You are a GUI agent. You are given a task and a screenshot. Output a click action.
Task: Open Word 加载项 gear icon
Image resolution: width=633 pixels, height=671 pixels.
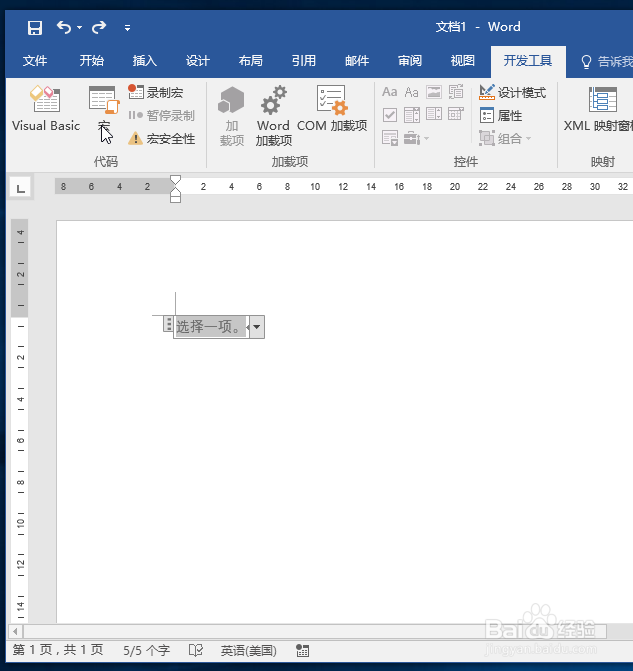click(x=273, y=116)
